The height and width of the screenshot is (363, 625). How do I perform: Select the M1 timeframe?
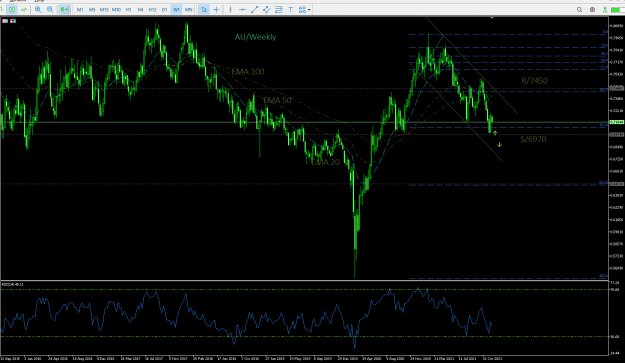click(80, 9)
